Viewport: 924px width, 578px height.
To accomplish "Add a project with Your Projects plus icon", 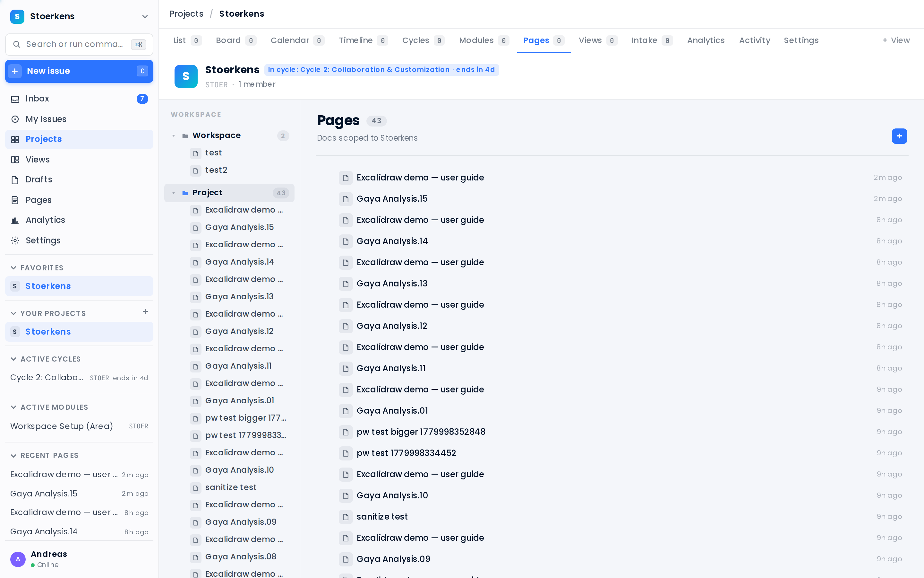I will point(145,312).
